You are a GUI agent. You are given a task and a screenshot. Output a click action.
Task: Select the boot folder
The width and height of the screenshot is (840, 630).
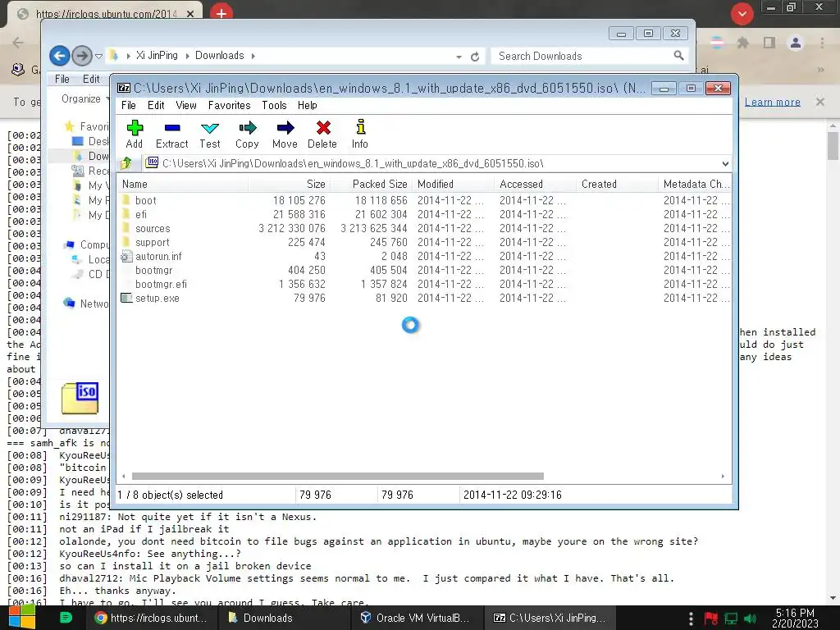pos(146,200)
